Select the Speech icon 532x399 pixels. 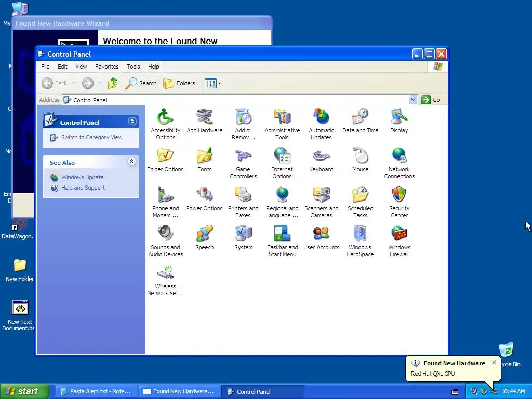click(204, 238)
